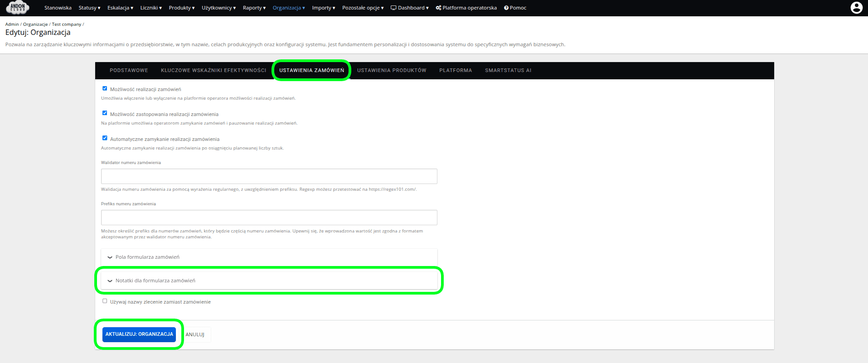Enable Używaj nazwy zlecenie zamiast zamówienie
The image size is (868, 363).
pos(105,301)
